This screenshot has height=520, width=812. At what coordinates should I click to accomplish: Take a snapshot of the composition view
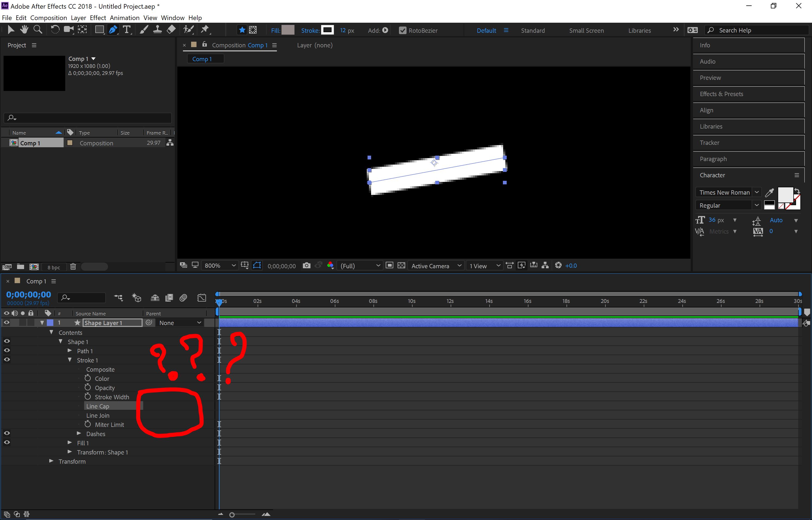(x=307, y=265)
